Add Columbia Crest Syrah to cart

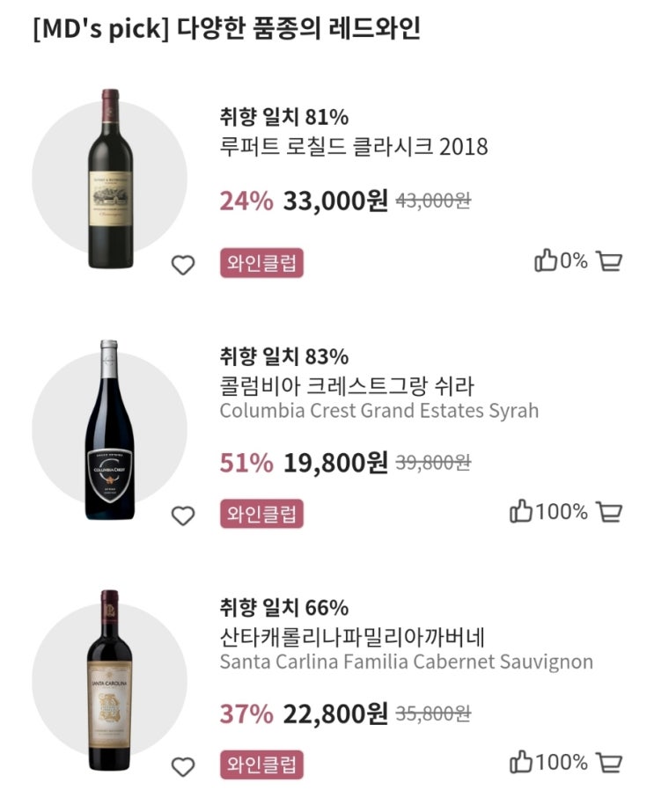pos(608,512)
